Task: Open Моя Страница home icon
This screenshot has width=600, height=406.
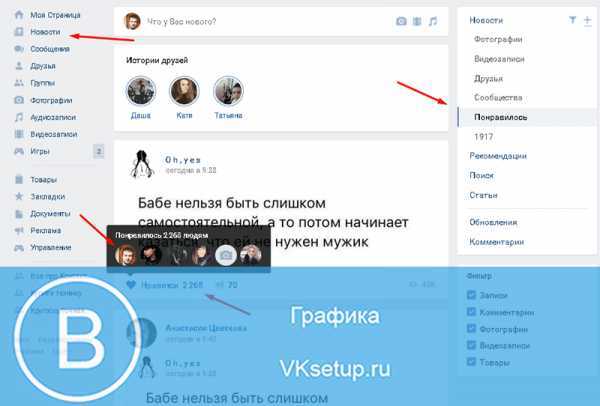Action: pyautogui.click(x=19, y=15)
